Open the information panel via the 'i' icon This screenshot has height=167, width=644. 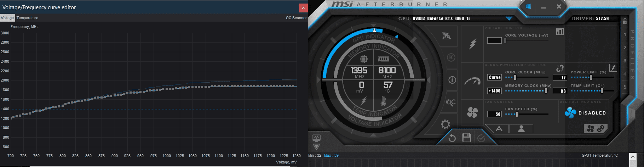click(x=452, y=80)
